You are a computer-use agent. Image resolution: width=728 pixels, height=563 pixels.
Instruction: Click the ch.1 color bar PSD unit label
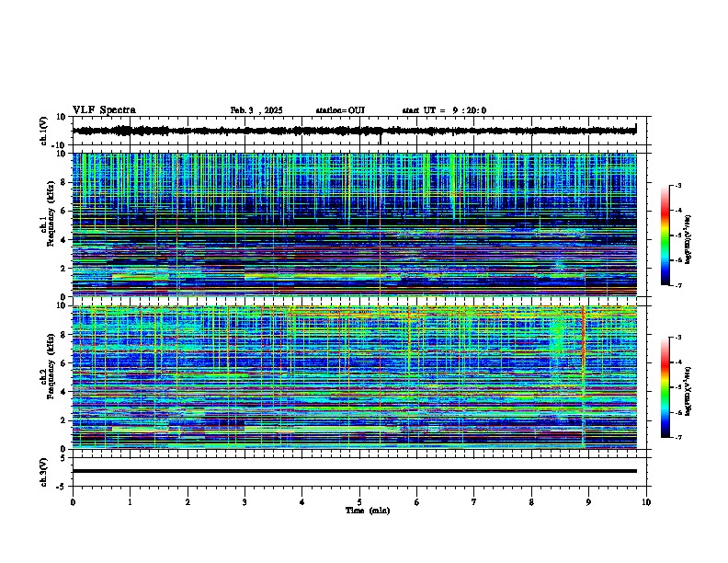point(688,239)
